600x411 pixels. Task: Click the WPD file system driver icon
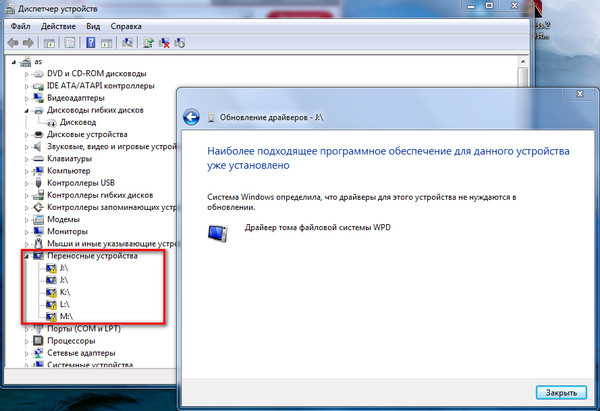pyautogui.click(x=218, y=233)
